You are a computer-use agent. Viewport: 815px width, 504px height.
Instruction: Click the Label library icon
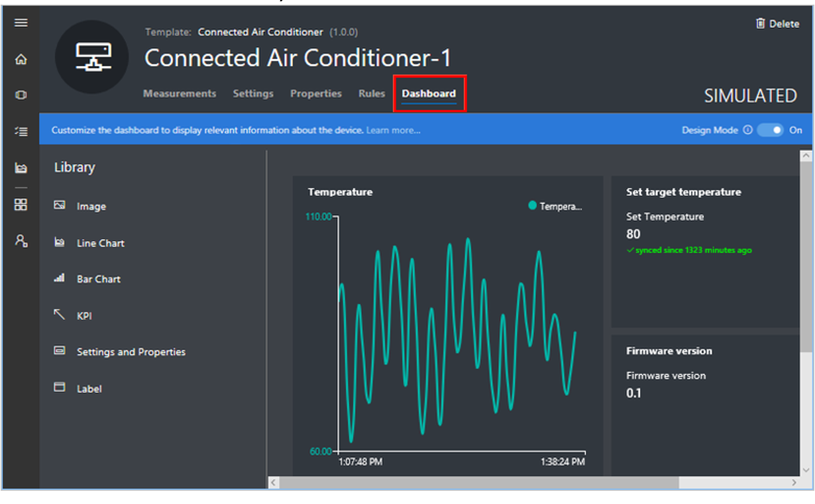pyautogui.click(x=60, y=387)
